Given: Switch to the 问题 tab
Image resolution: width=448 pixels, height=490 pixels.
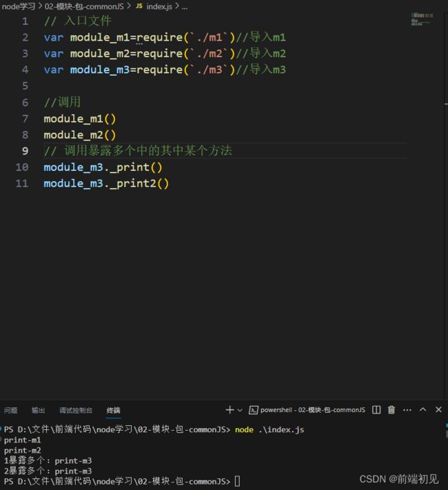Looking at the screenshot, I should (10, 410).
